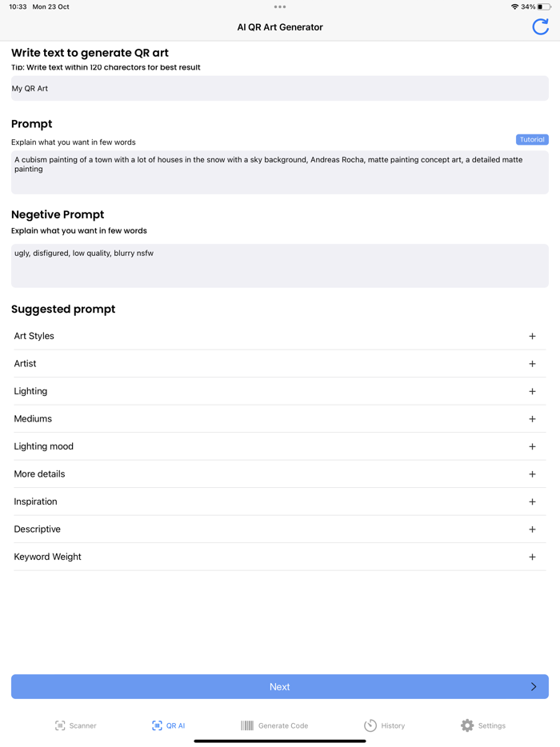Tap the refresh icon in the header

click(541, 26)
